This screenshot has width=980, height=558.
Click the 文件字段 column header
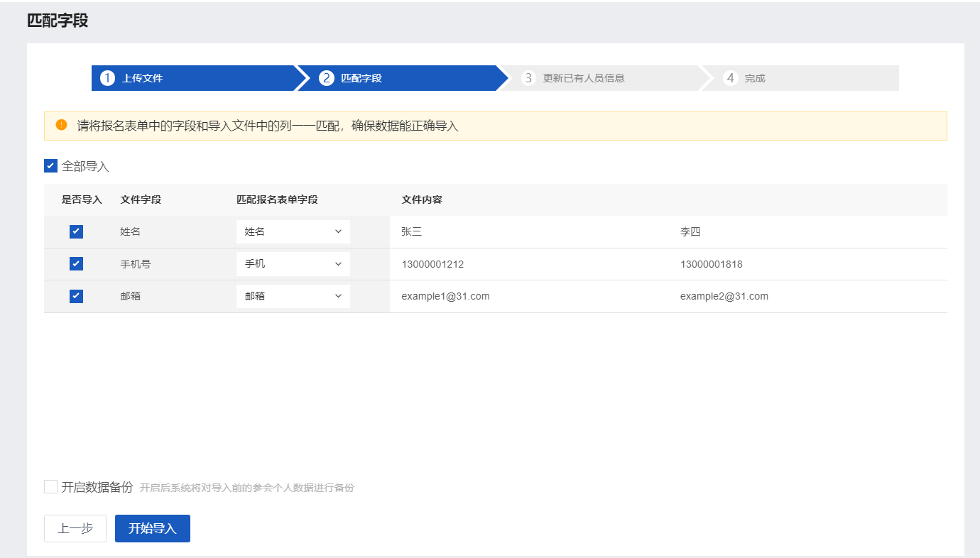pyautogui.click(x=141, y=199)
